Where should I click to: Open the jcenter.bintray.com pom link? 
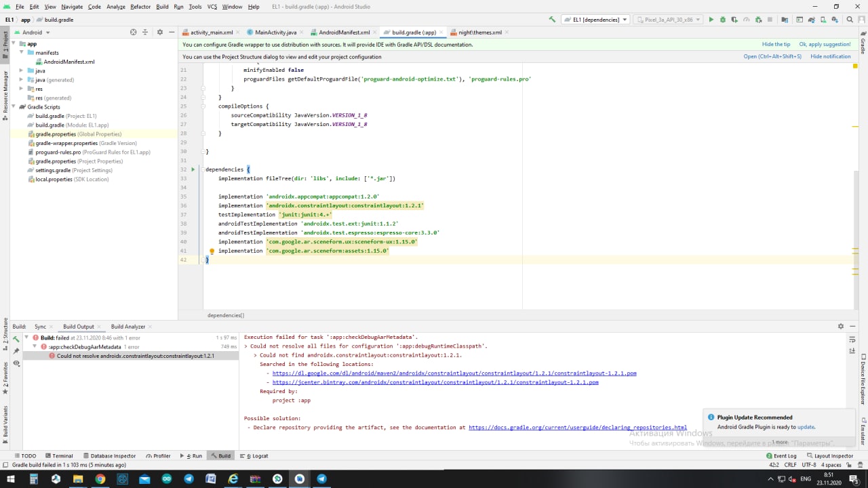click(x=435, y=382)
